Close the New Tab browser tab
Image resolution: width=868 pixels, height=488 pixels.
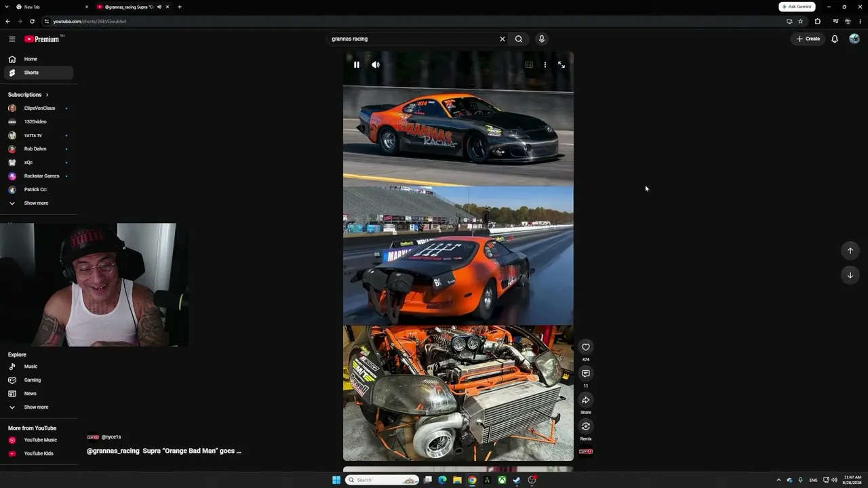pyautogui.click(x=87, y=7)
